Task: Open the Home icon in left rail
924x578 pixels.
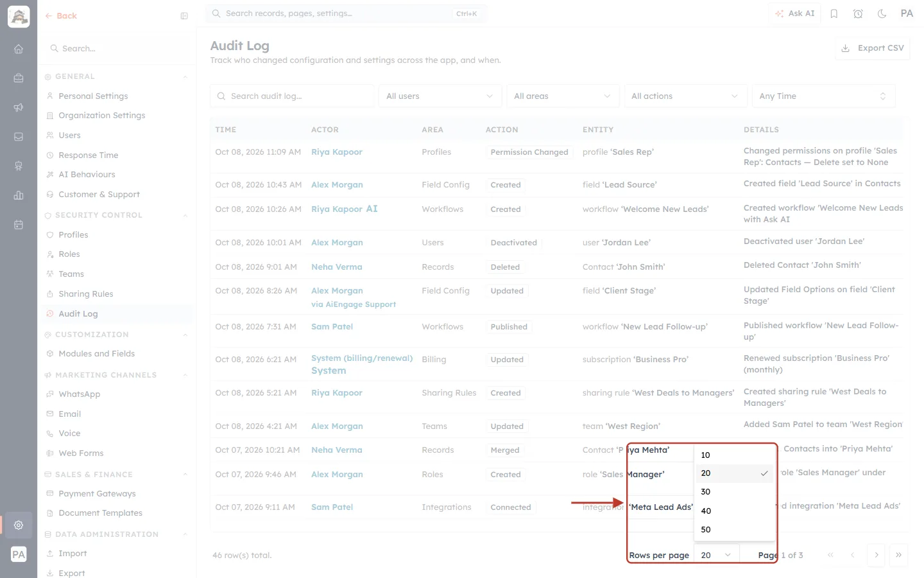Action: pyautogui.click(x=19, y=49)
